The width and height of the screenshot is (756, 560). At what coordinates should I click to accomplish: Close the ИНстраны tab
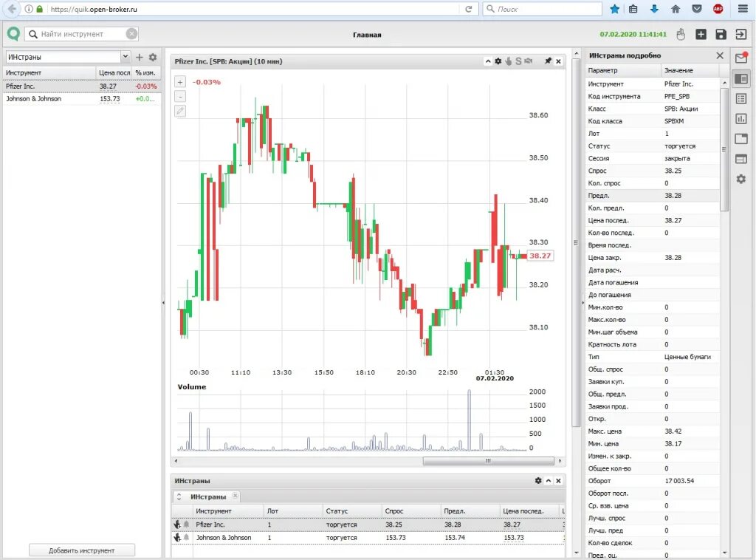[x=236, y=496]
